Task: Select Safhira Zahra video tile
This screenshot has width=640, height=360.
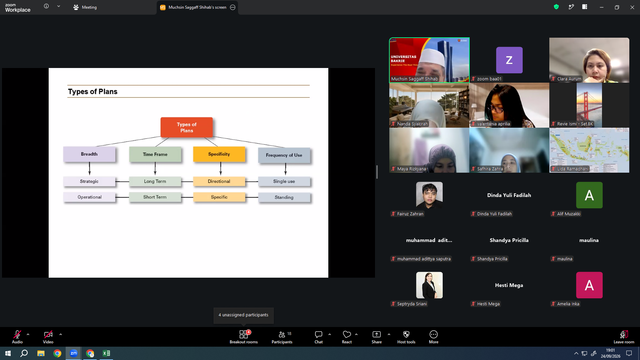Action: [509, 150]
